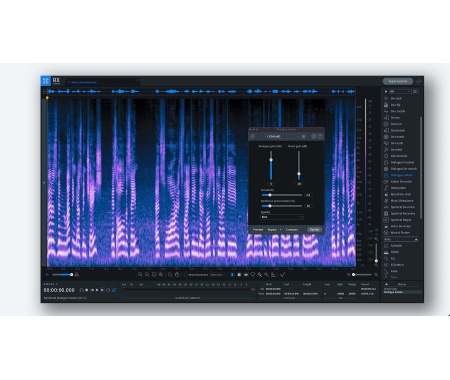Open the De-rustle module
Image resolution: width=450 pixels, height=380 pixels.
[397, 143]
